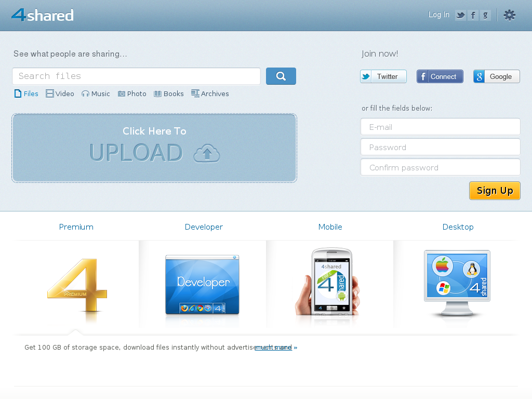Focus the E-mail input field

pyautogui.click(x=440, y=127)
